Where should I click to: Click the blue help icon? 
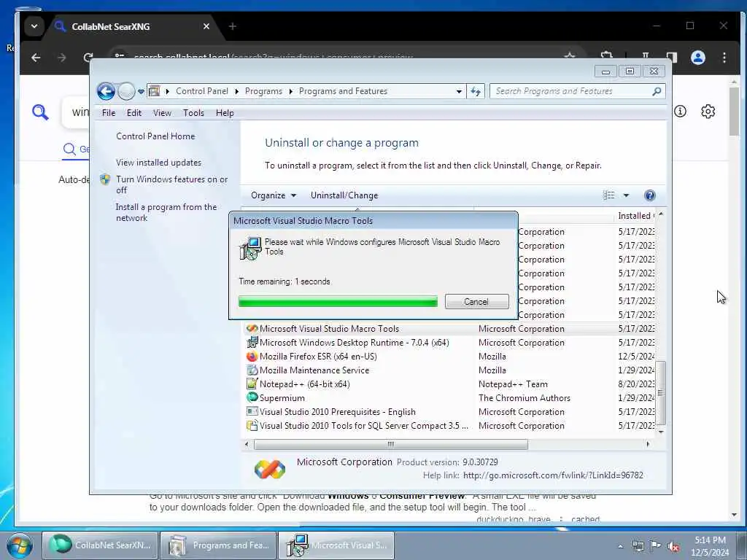[x=649, y=195]
